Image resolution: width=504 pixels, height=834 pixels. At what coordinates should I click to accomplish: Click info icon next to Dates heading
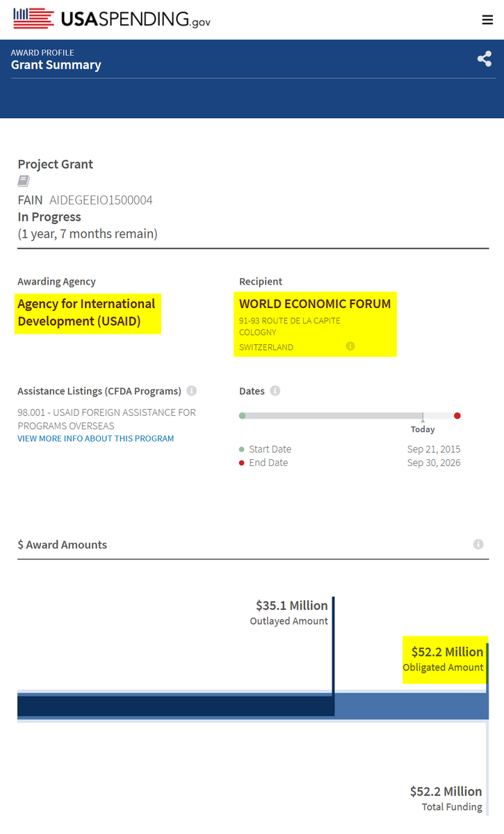click(x=275, y=391)
